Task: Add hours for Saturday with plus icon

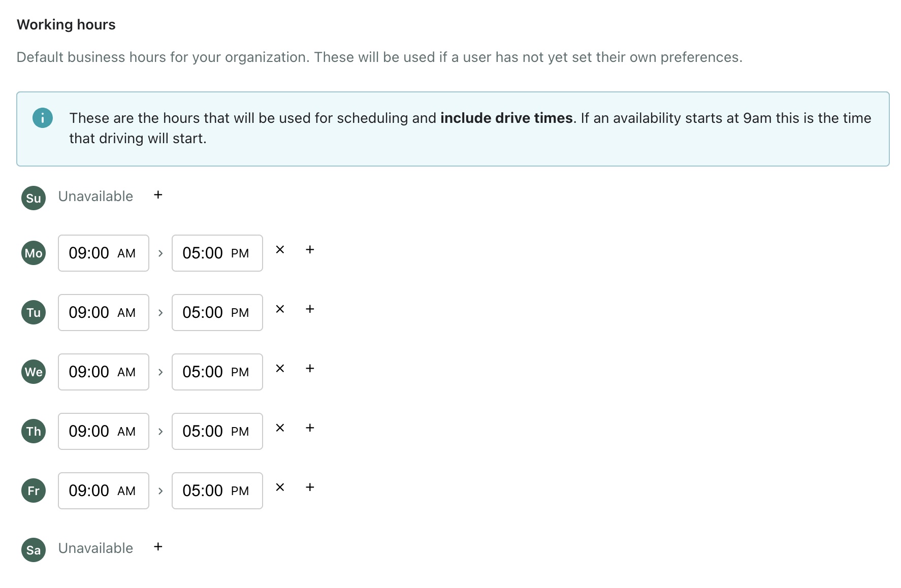Action: pyautogui.click(x=158, y=547)
